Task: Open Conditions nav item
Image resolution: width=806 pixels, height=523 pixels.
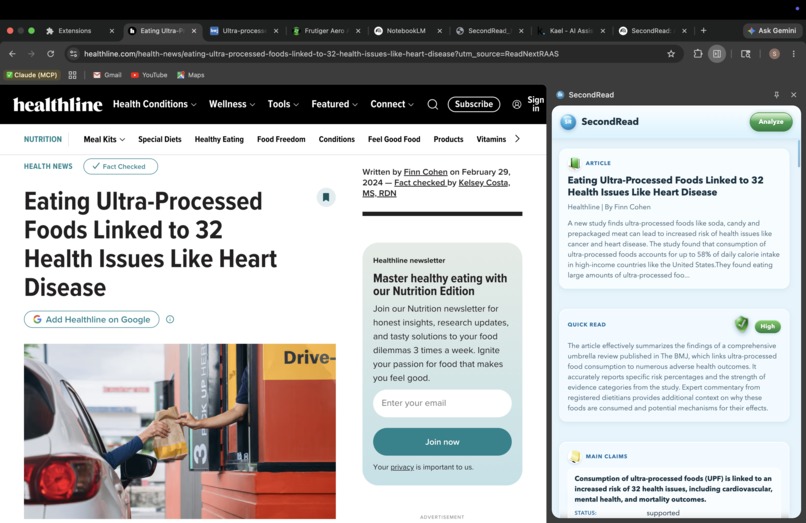Action: (337, 139)
